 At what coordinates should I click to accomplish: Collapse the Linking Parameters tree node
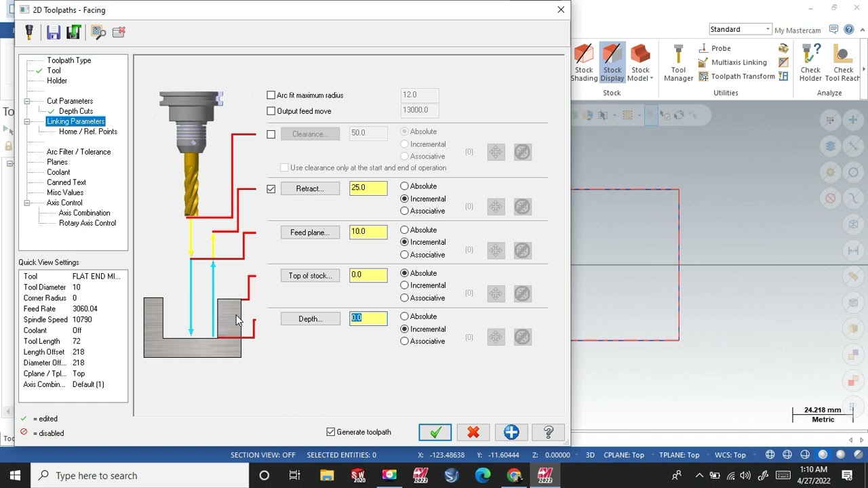(x=27, y=121)
